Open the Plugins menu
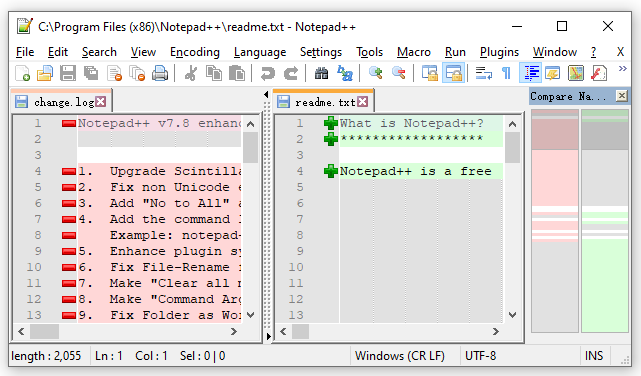The image size is (641, 376). [499, 52]
